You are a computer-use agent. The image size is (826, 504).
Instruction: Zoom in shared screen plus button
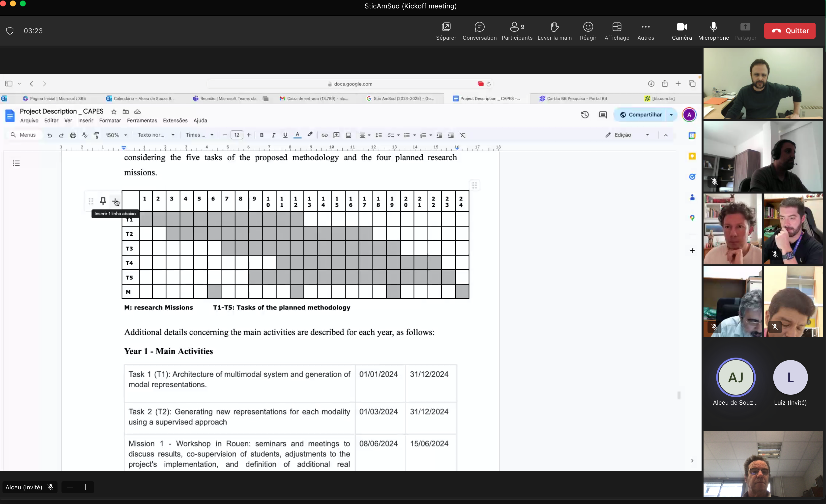coord(86,487)
